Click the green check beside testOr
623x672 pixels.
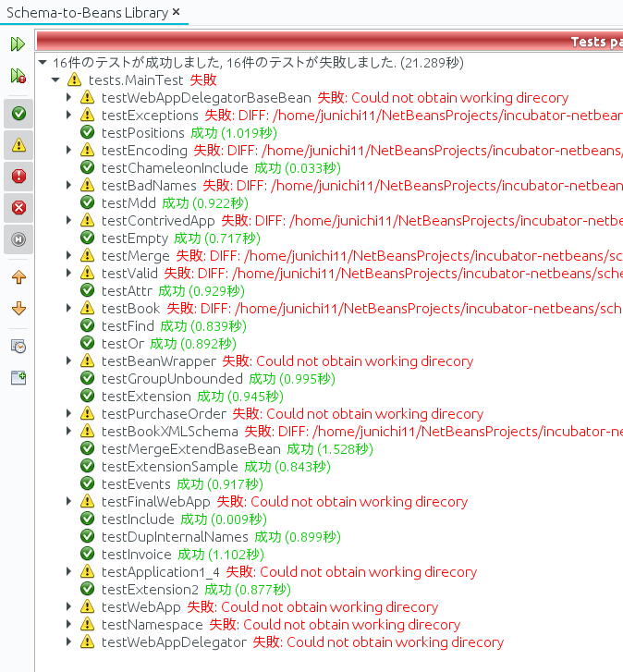[x=88, y=343]
